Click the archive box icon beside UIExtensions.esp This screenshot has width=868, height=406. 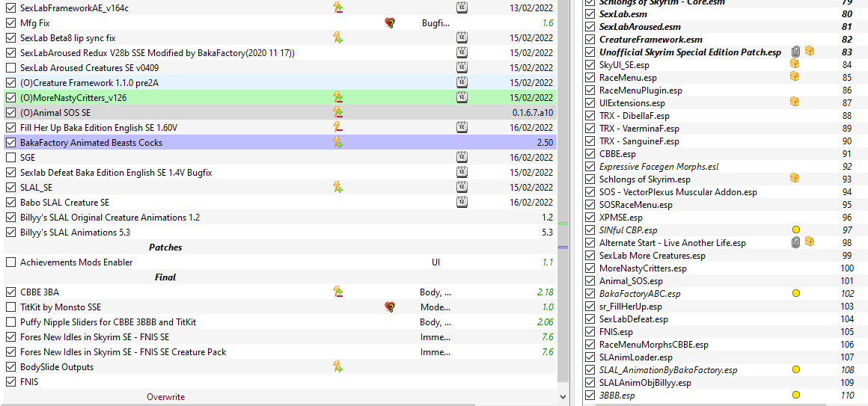(795, 102)
